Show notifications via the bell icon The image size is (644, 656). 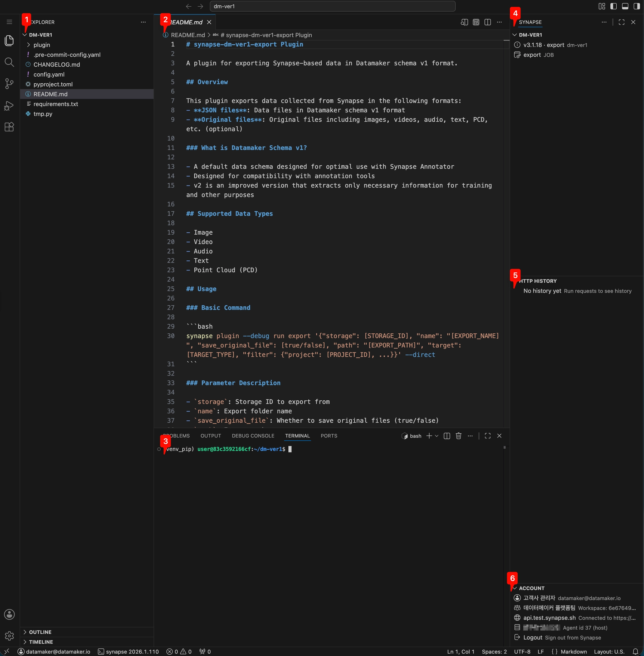pos(636,652)
